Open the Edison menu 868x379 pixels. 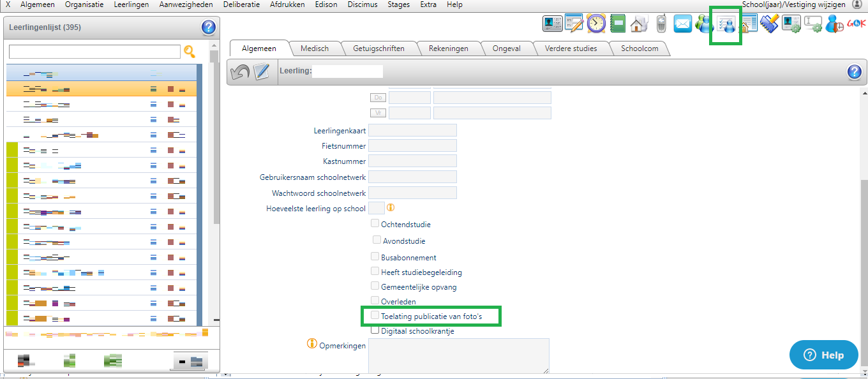[x=326, y=4]
